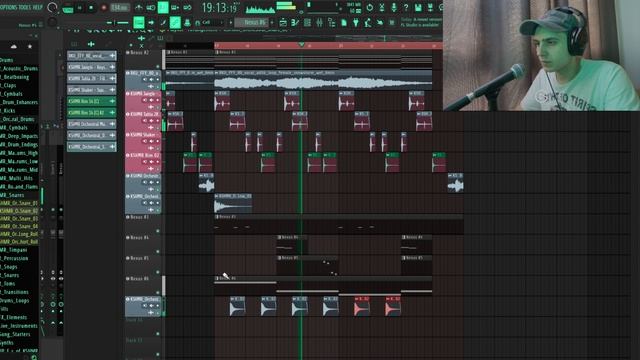Disable the highlighted countdown before recording button
The height and width of the screenshot is (360, 640).
tap(163, 7)
